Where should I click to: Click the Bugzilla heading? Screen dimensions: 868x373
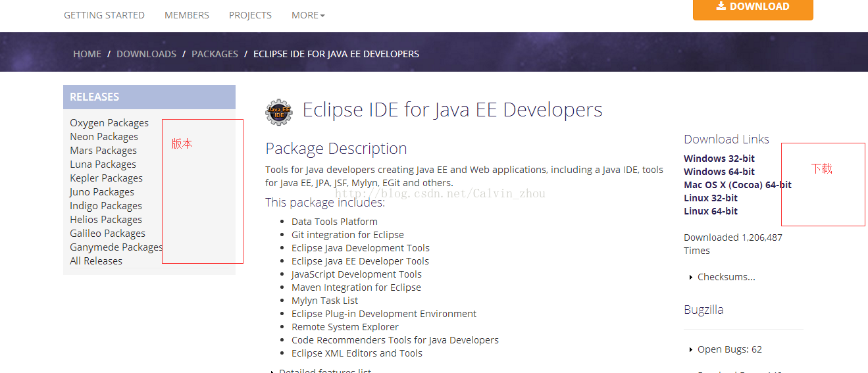pyautogui.click(x=703, y=310)
